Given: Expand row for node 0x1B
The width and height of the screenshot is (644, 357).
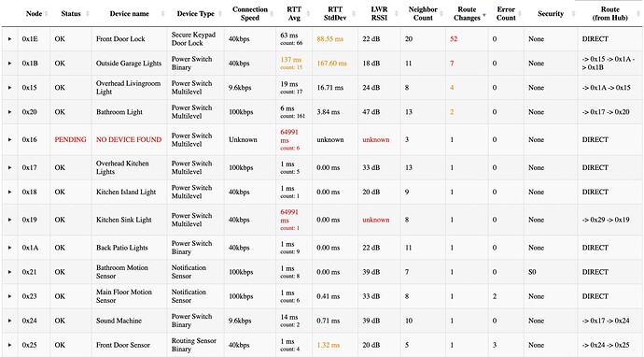Looking at the screenshot, I should tap(10, 64).
